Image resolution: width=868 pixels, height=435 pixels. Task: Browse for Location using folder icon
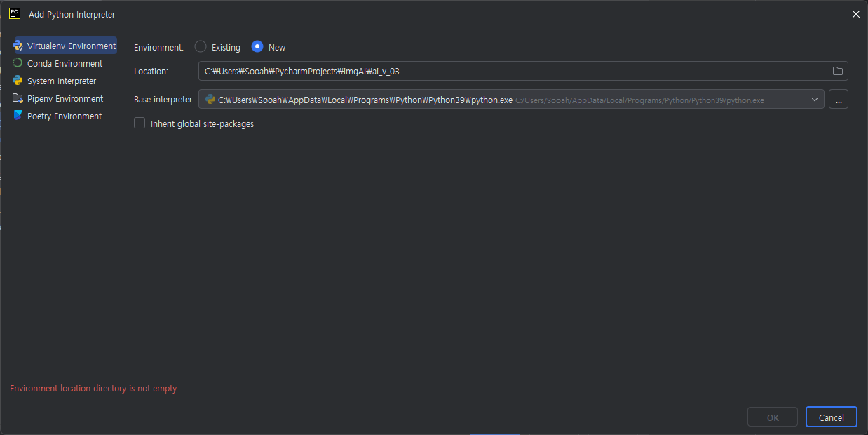pyautogui.click(x=837, y=71)
